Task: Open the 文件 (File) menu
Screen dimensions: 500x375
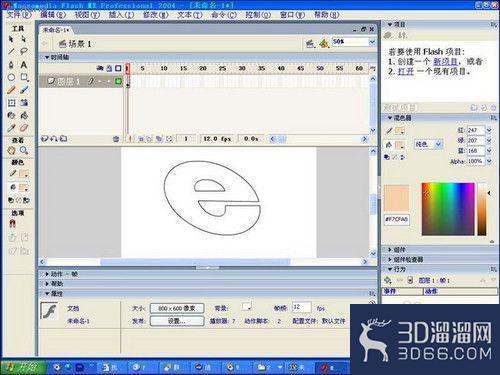Action: pyautogui.click(x=19, y=15)
